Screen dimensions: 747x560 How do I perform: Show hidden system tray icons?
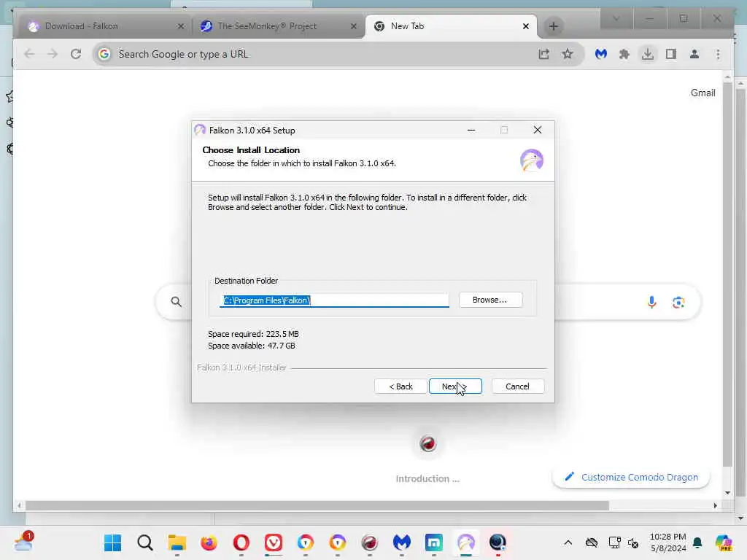click(568, 542)
